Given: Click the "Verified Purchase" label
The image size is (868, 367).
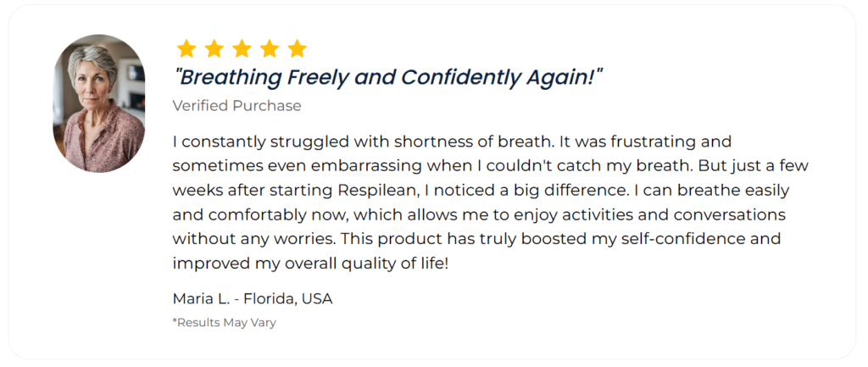Looking at the screenshot, I should 237,106.
